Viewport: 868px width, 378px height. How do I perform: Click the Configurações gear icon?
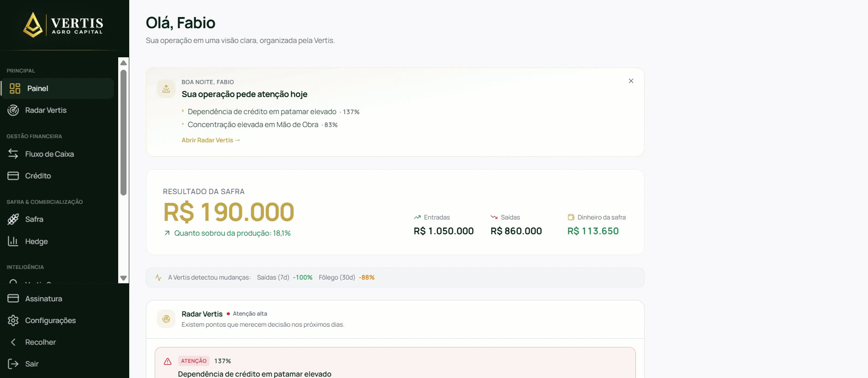13,320
